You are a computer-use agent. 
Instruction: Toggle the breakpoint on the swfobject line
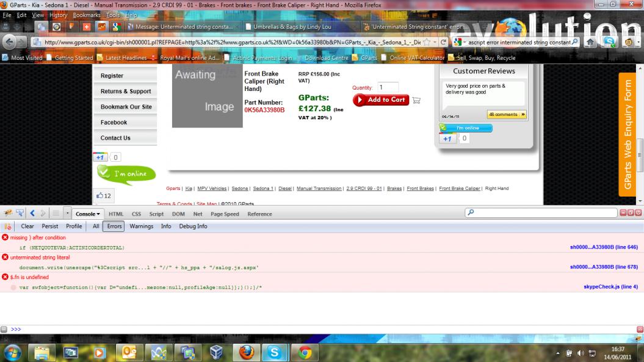(13, 288)
